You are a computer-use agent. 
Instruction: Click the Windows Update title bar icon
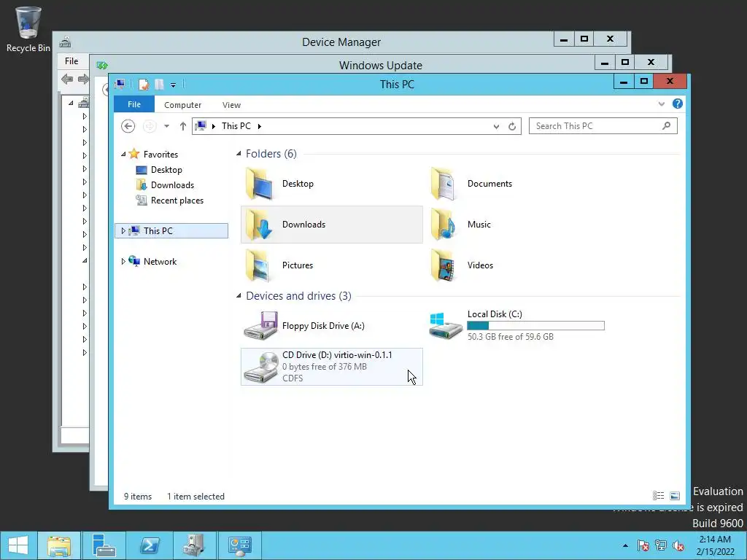coord(102,65)
